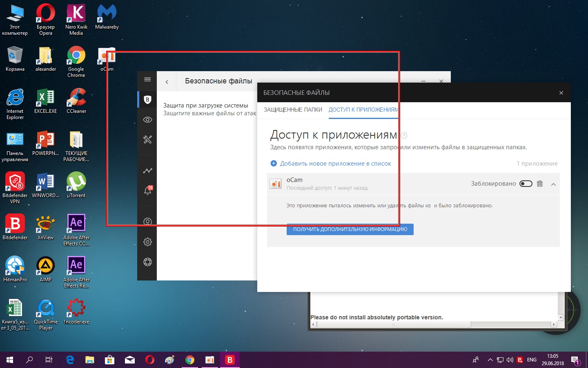
Task: Toggle the Заблокировано switch for oCam
Action: [x=526, y=184]
